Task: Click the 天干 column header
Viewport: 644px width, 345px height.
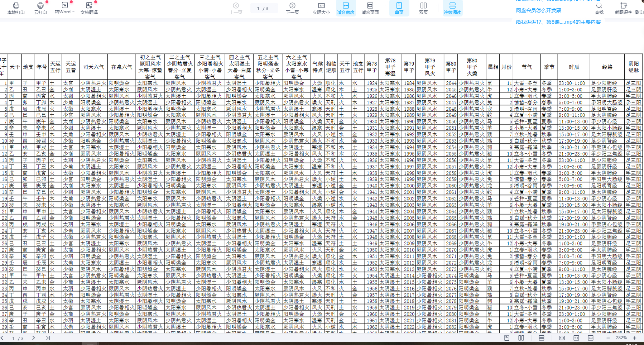Action: click(x=15, y=67)
